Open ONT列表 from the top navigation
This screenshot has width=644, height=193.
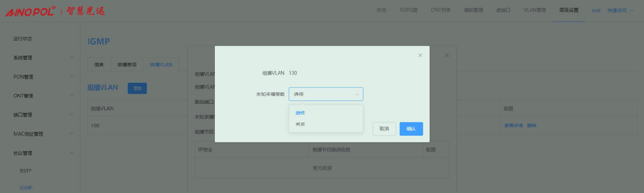tap(440, 10)
